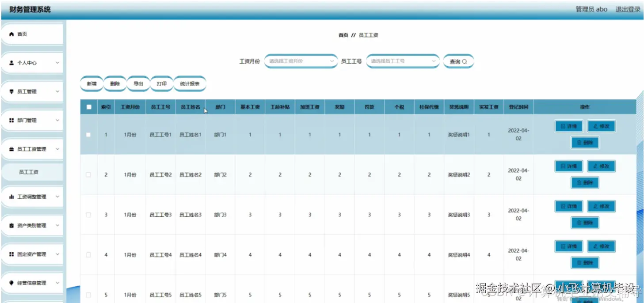The image size is (644, 303).
Task: Click 修改 for row 员工姓名2
Action: [601, 167]
